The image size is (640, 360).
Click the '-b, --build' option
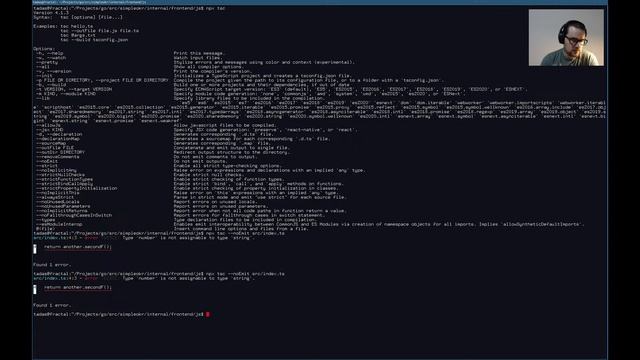click(51, 84)
